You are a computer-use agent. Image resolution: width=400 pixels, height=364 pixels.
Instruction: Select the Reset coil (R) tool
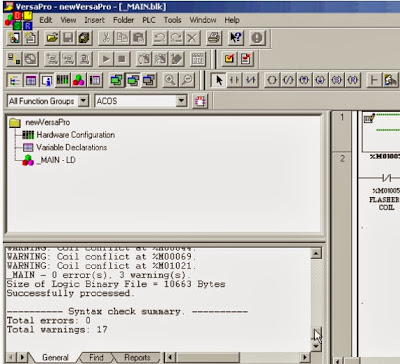[353, 80]
